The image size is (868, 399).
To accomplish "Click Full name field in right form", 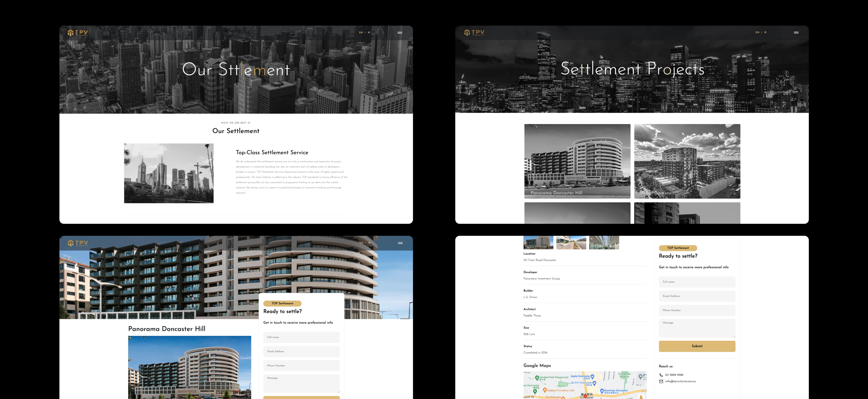I will pyautogui.click(x=697, y=282).
